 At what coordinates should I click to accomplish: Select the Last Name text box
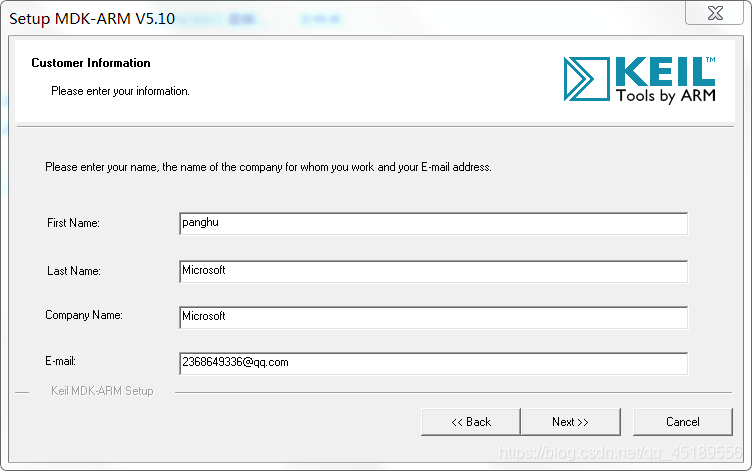coord(434,271)
